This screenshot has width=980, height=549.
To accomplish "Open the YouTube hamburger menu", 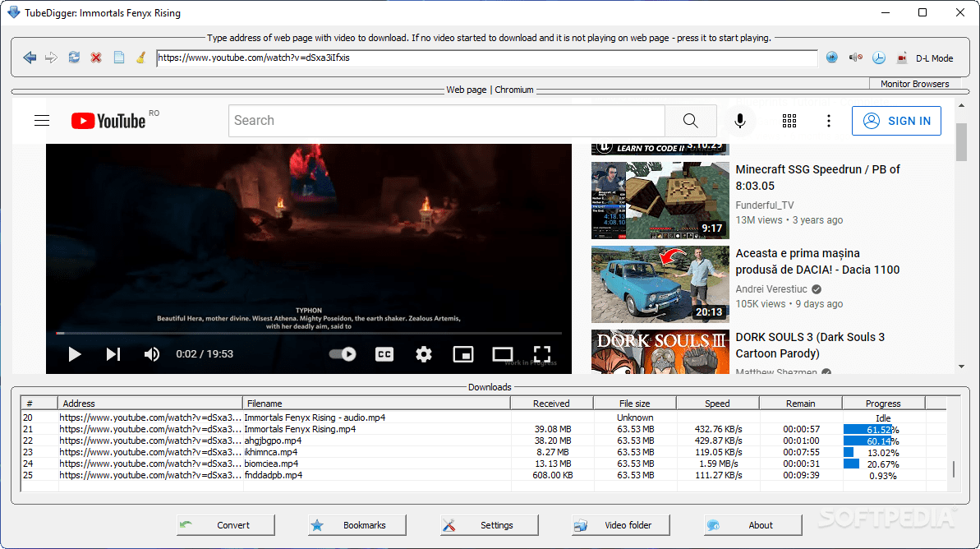I will tap(42, 121).
